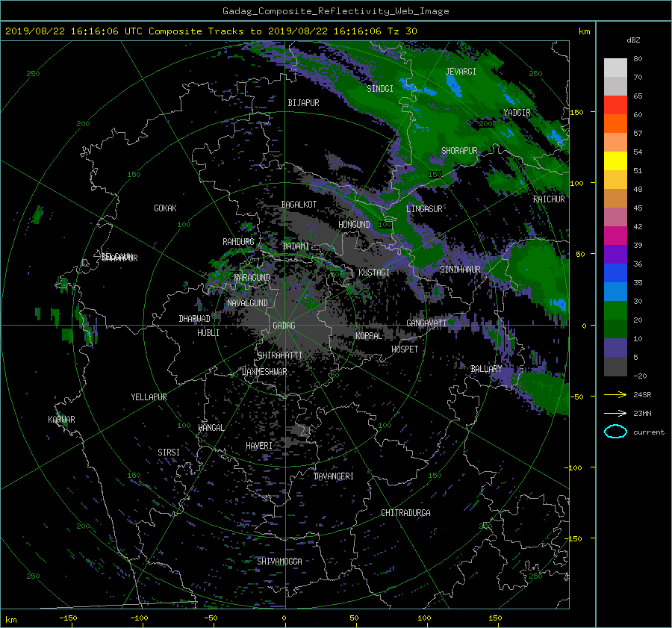The image size is (672, 628).
Task: Click the '150' tick on the bottom km axis
Action: point(495,618)
